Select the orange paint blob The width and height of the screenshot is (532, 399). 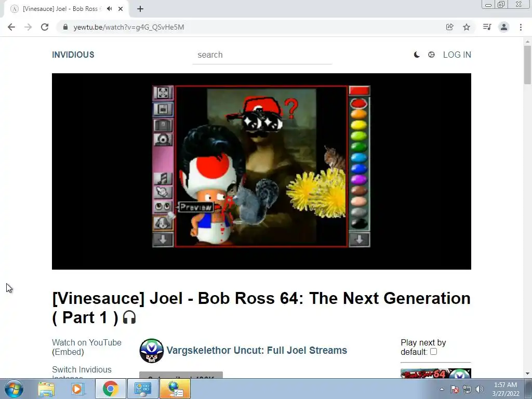[358, 114]
